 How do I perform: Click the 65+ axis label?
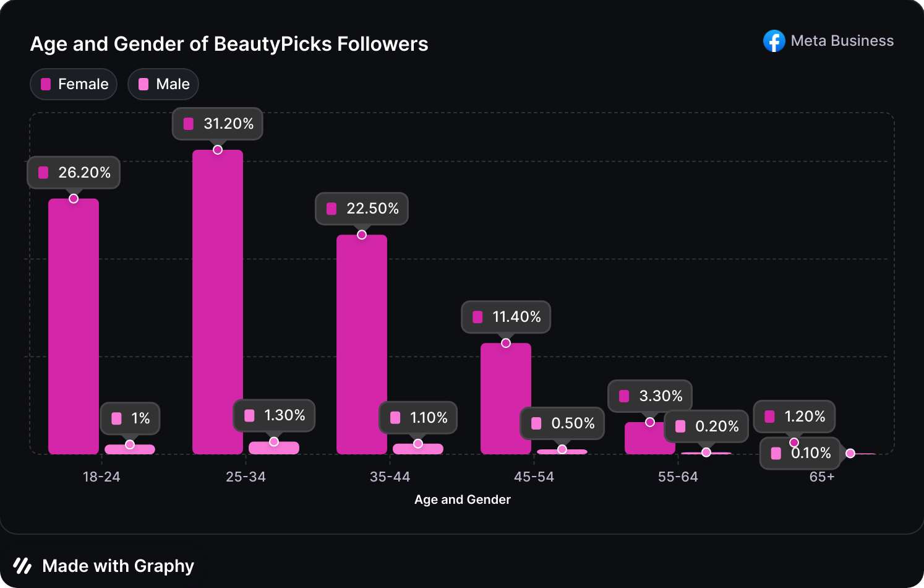click(822, 477)
